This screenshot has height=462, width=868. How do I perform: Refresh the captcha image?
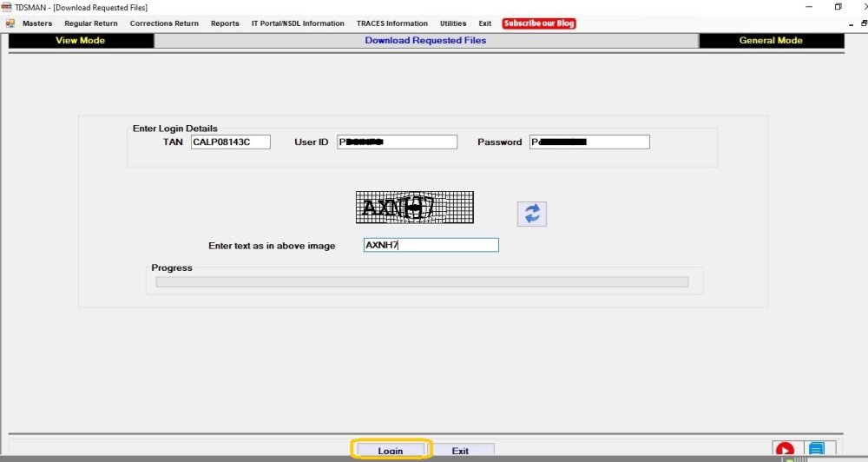click(532, 214)
